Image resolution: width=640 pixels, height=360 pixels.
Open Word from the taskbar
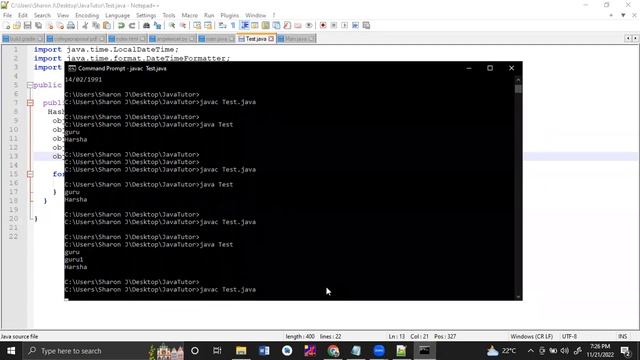[264, 351]
